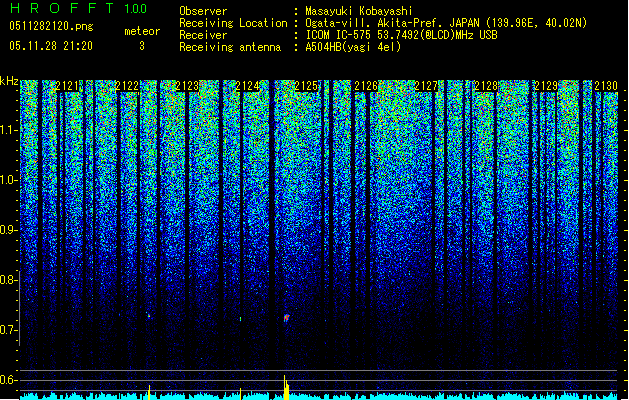
Task: Click the 2121 time marker
Action: (67, 86)
